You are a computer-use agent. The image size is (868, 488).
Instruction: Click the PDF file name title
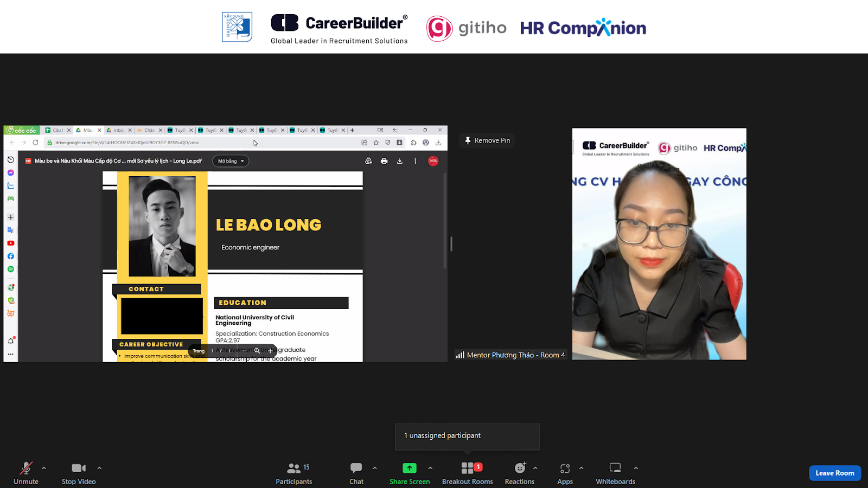point(118,161)
